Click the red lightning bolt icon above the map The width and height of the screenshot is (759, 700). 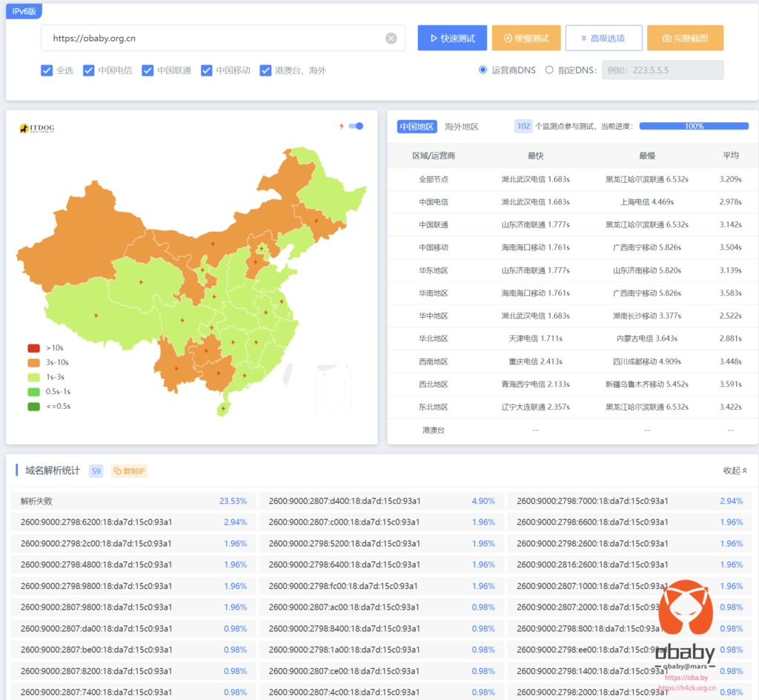point(342,126)
